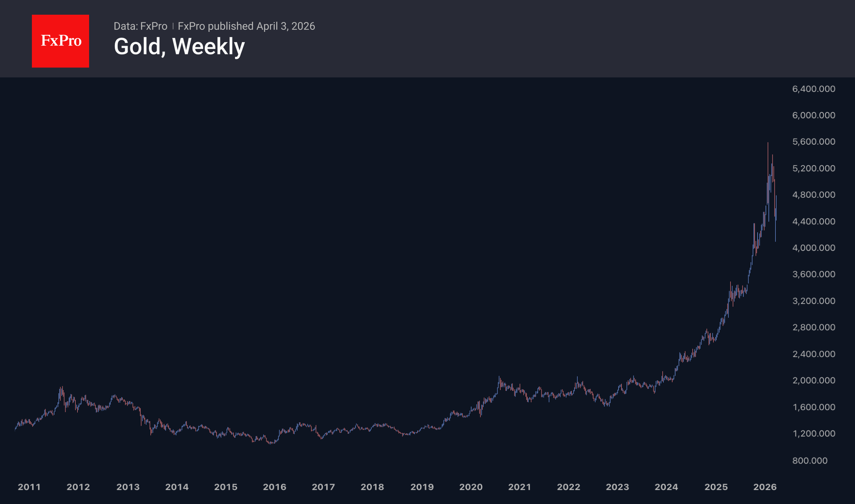Select the 2024 year label
Image resolution: width=855 pixels, height=504 pixels.
click(x=667, y=487)
